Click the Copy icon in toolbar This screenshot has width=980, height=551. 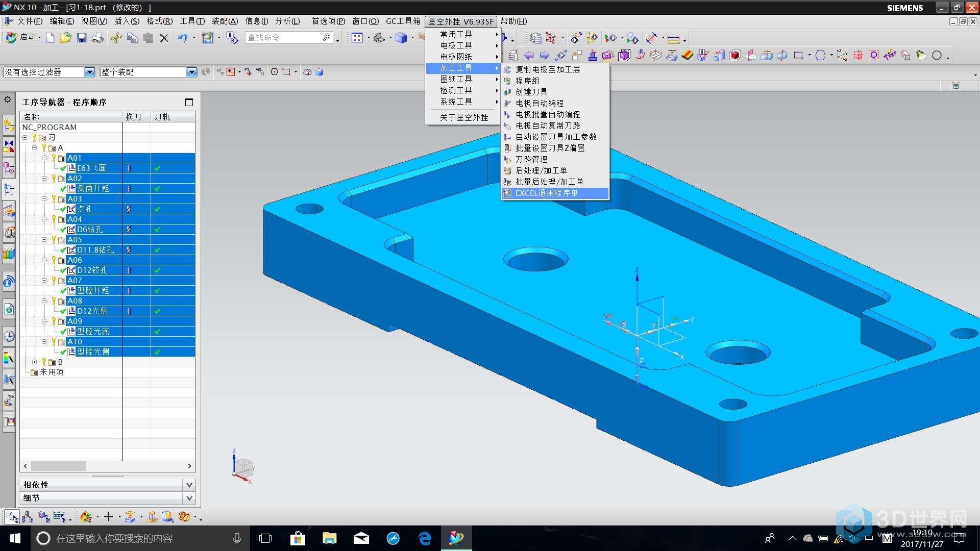click(x=132, y=38)
